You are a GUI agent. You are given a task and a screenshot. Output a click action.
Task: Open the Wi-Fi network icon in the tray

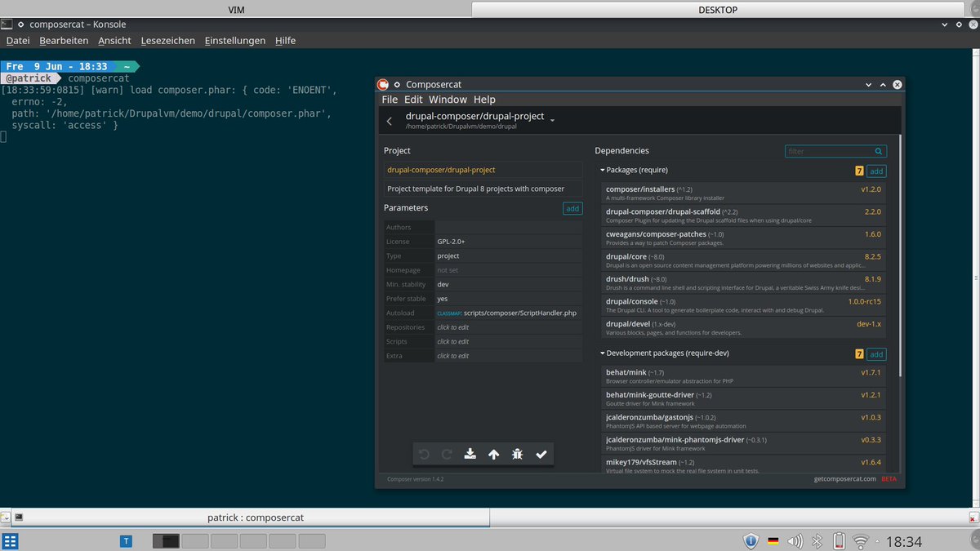(861, 540)
